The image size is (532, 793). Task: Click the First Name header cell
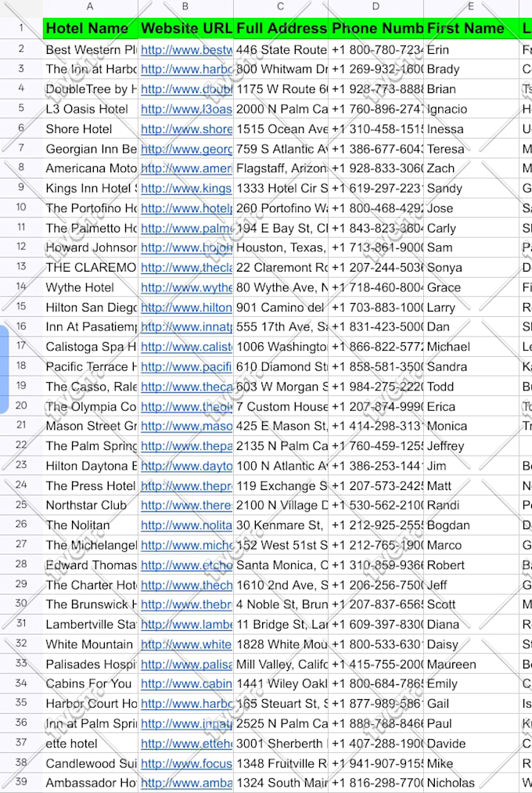(471, 28)
